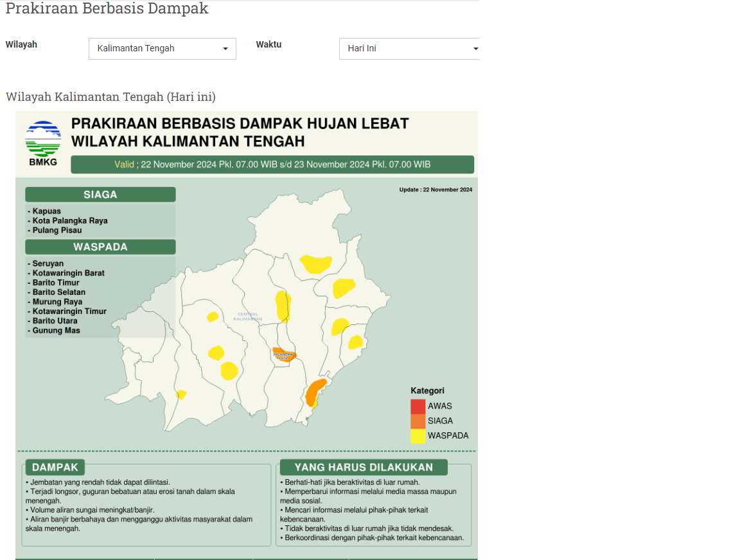Click 'Berhati-hati jika beraktivitas di luar rumah.' line
Image resolution: width=740 pixels, height=560 pixels.
350,482
